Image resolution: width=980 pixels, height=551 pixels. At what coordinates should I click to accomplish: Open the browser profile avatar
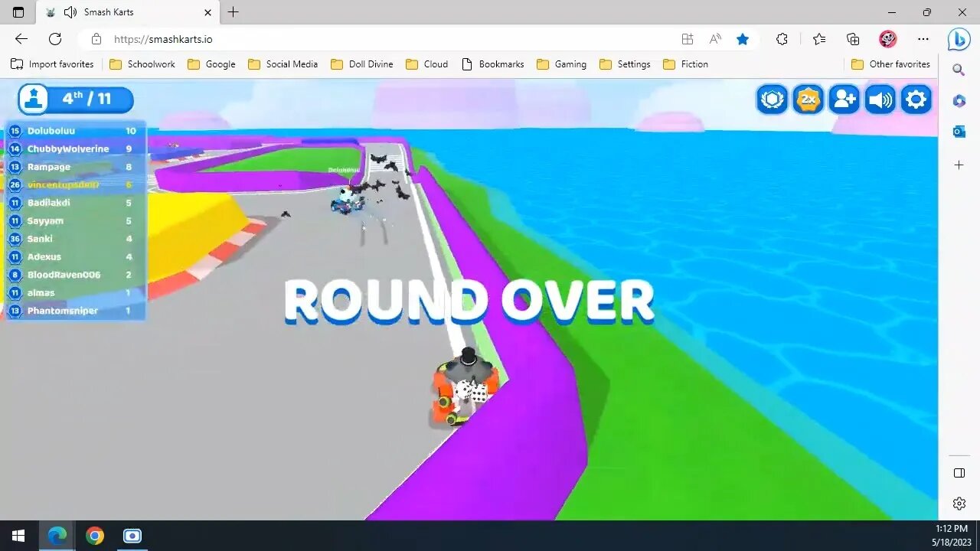(x=887, y=39)
